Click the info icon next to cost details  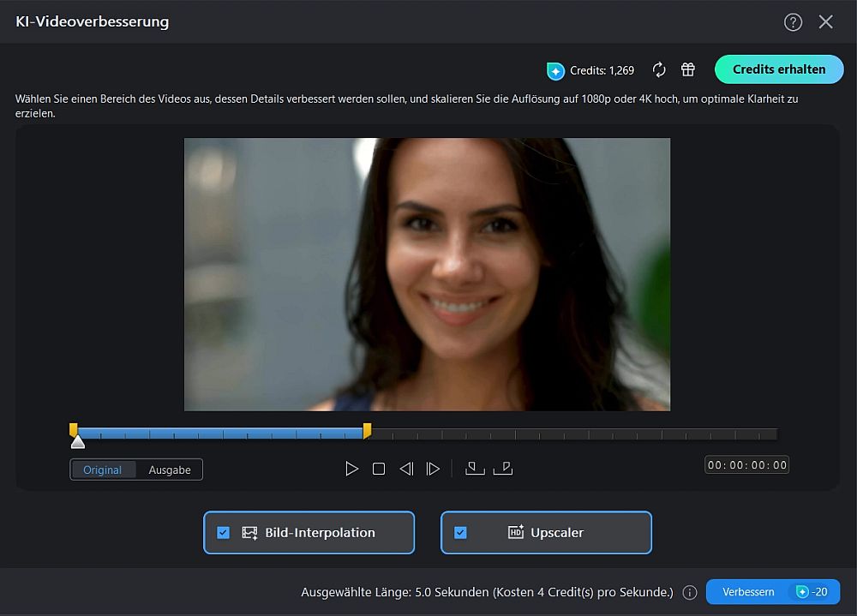(x=690, y=592)
